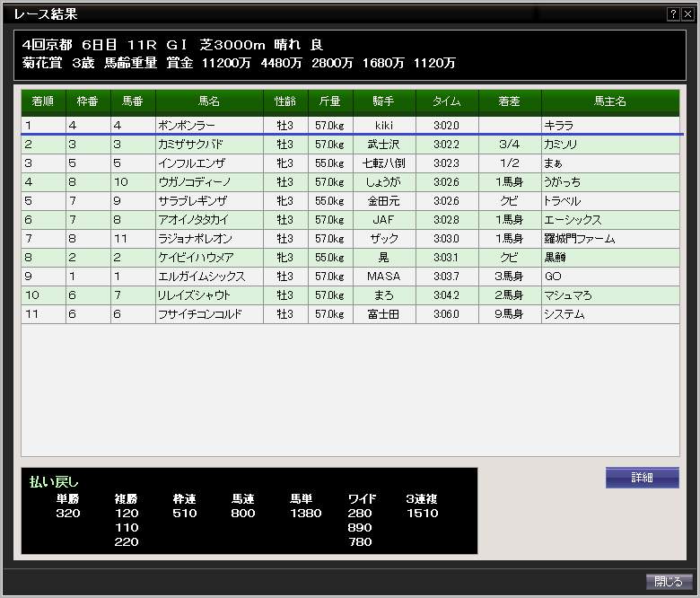Click jockey name ザック
This screenshot has width=700, height=598.
point(384,239)
